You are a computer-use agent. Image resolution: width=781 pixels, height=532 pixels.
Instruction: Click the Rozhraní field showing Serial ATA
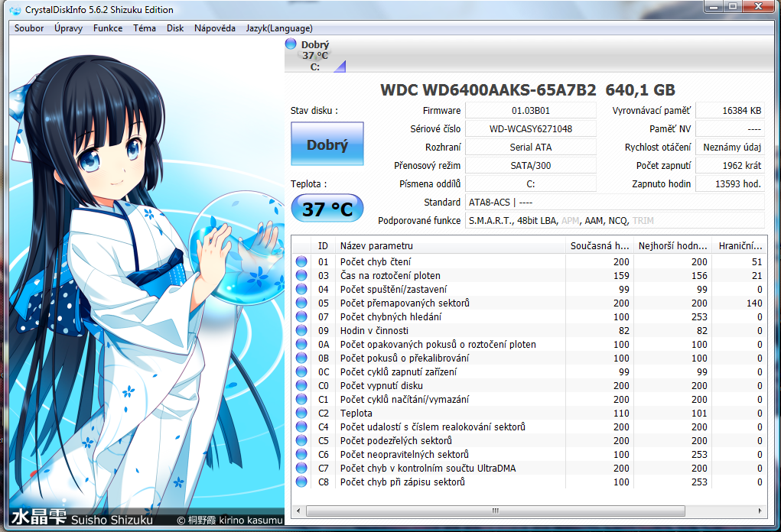(x=530, y=148)
